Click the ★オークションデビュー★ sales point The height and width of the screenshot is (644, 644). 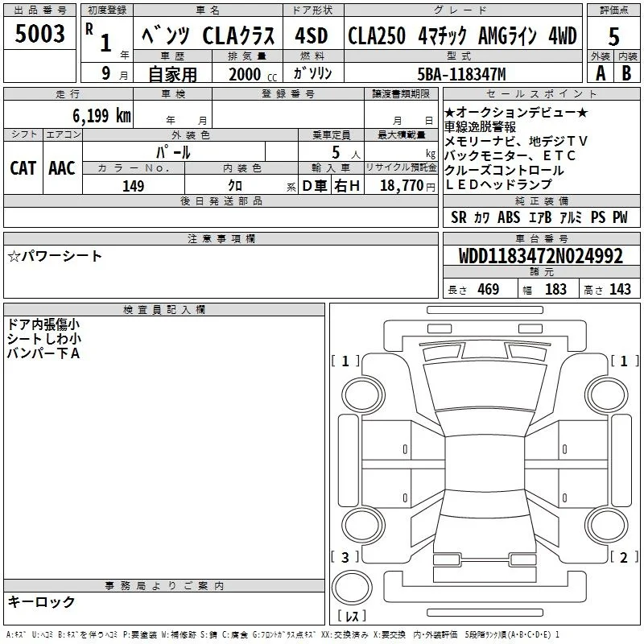[516, 112]
